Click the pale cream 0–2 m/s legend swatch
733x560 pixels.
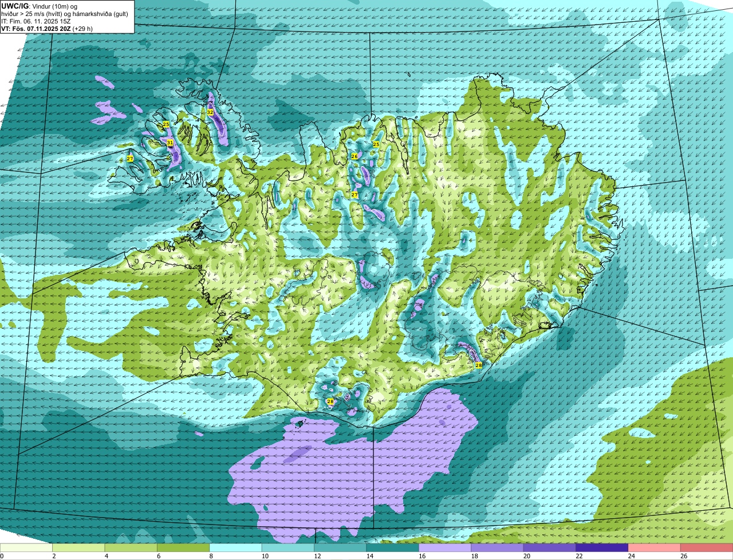(x=26, y=548)
